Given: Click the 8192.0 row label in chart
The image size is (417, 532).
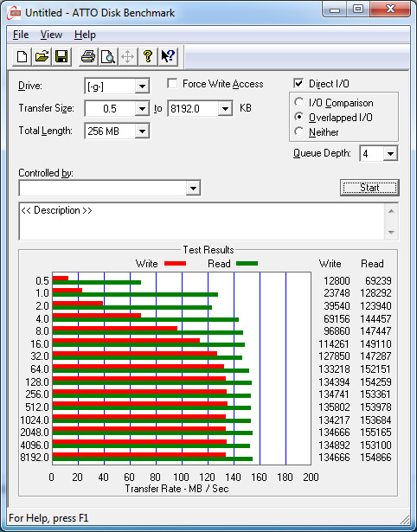Looking at the screenshot, I should pos(35,458).
